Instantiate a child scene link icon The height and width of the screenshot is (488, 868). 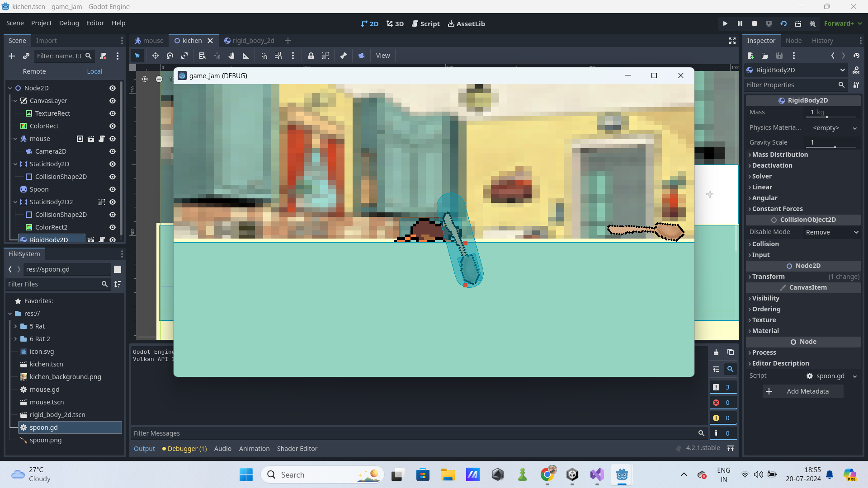pyautogui.click(x=26, y=56)
